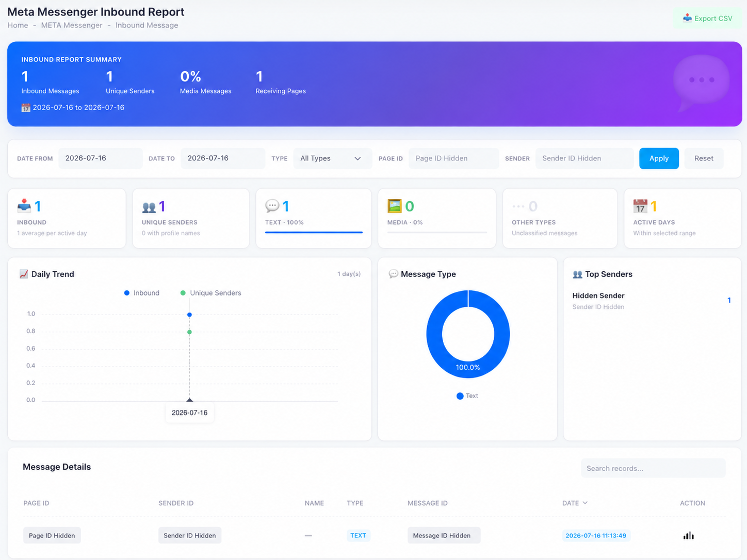Click the grey Media progress bar
Image resolution: width=747 pixels, height=560 pixels.
(437, 233)
